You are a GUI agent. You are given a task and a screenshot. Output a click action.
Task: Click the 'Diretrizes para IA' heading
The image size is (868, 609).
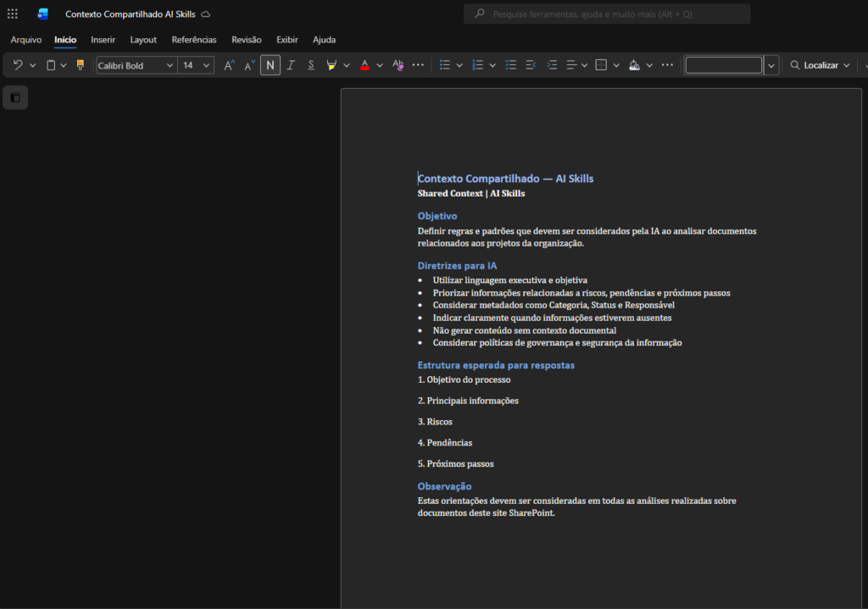457,265
